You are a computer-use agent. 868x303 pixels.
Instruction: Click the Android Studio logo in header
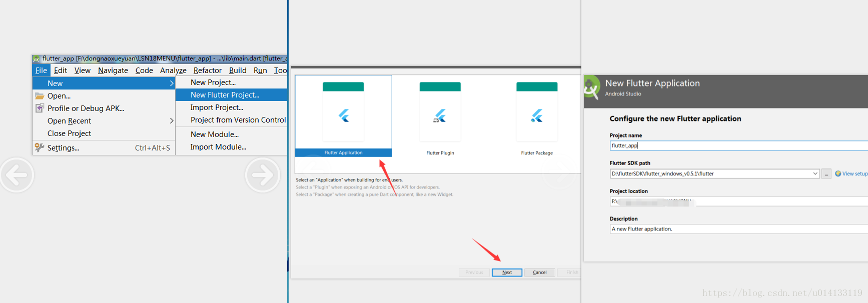tap(592, 88)
